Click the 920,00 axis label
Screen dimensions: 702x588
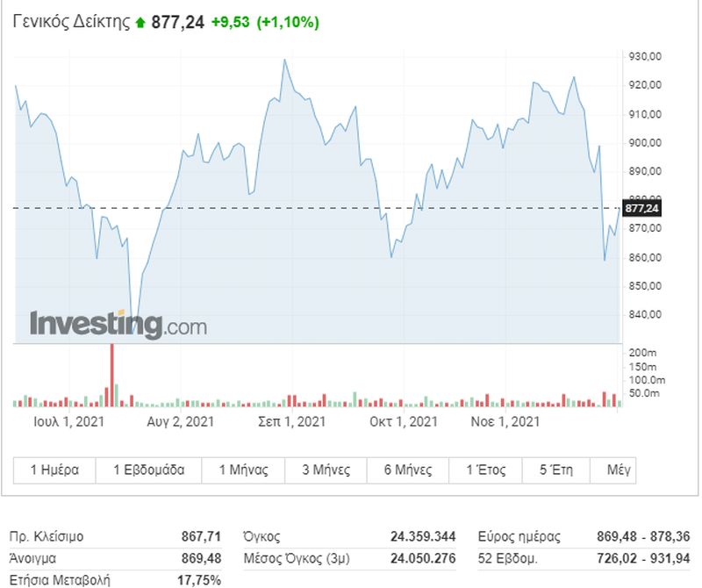coord(645,85)
